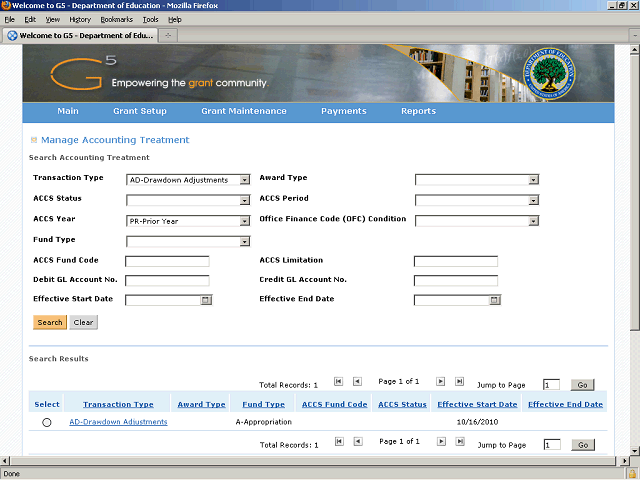
Task: Sort results by Effective End Date column
Action: coord(565,404)
